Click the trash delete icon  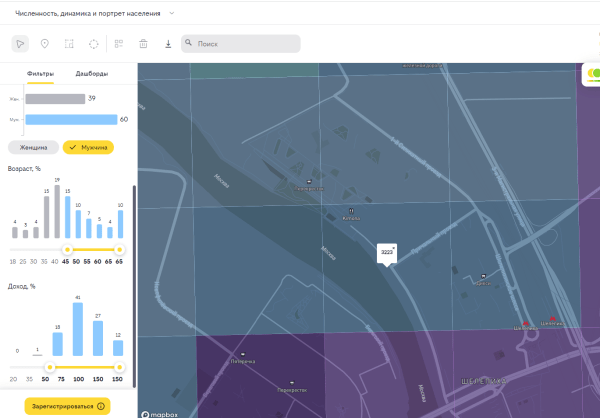(143, 44)
